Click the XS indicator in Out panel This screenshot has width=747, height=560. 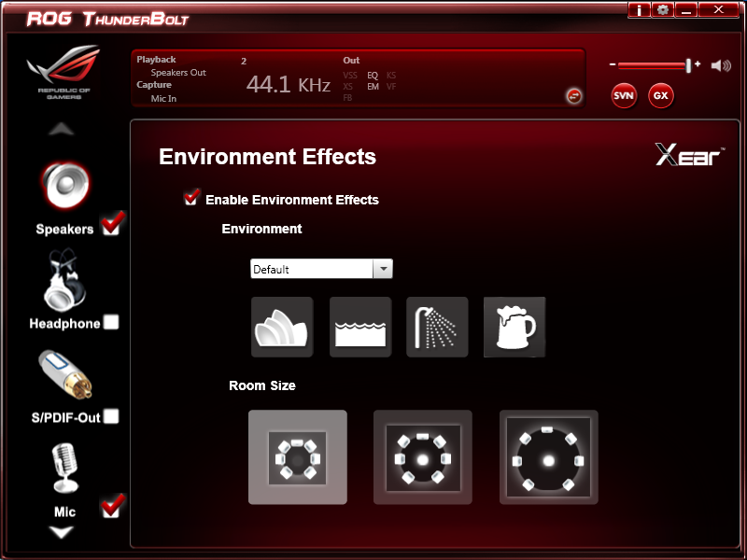(347, 87)
